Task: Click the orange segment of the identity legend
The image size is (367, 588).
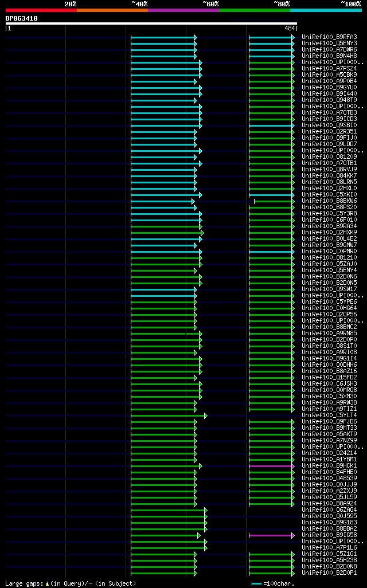Action: tap(112, 10)
